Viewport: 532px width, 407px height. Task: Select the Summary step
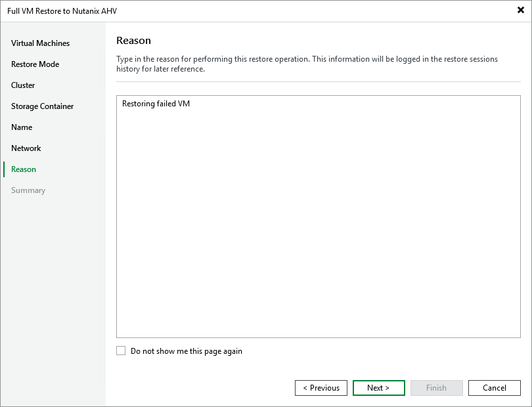click(x=28, y=190)
